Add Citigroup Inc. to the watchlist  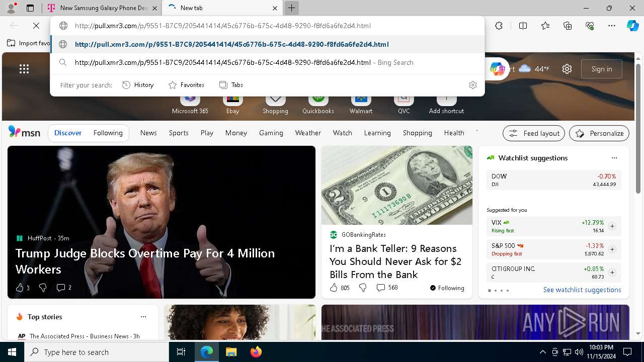tap(612, 273)
